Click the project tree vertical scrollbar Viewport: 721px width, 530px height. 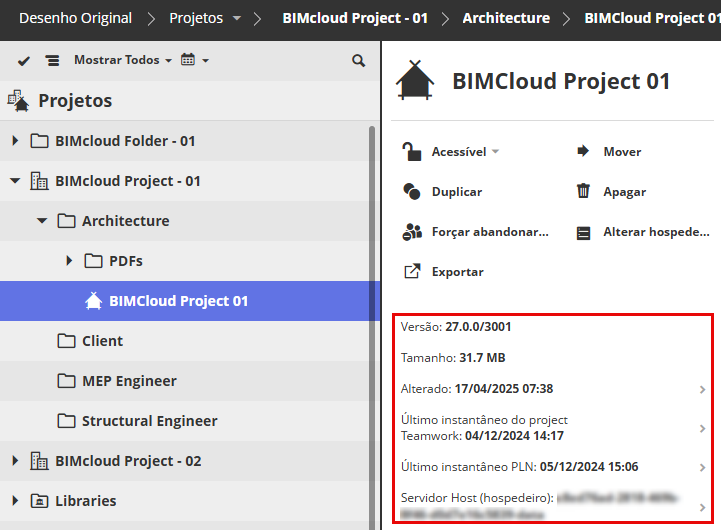[373, 300]
